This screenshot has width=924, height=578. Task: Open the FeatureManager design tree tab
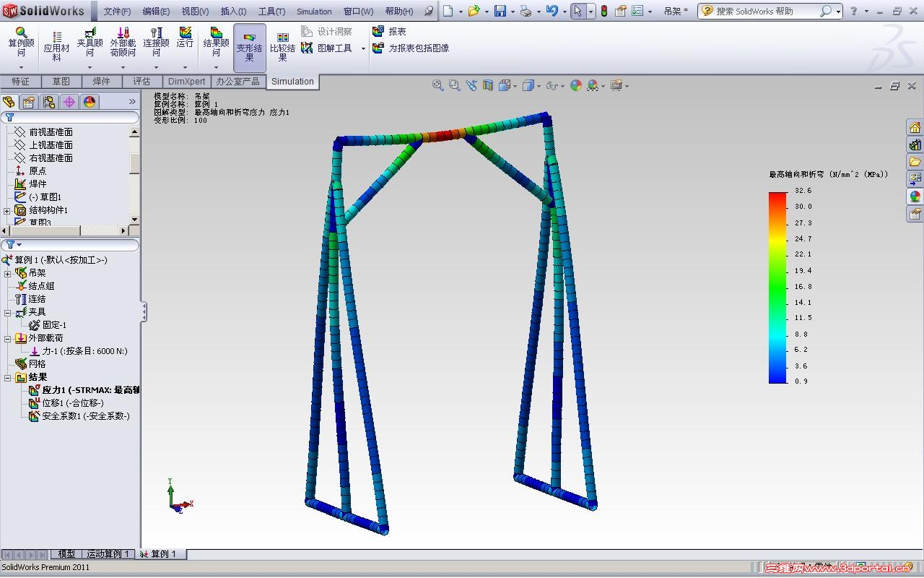coord(9,102)
